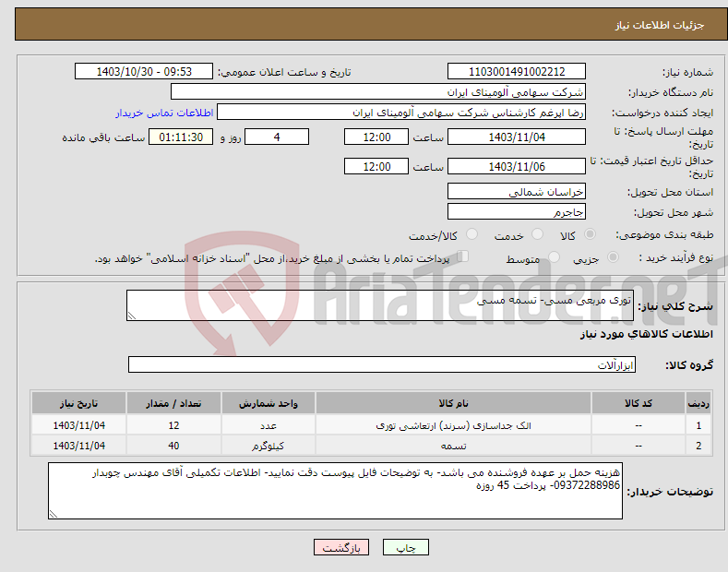Screen dimensions: 728x572
Task: Click the quantity cell 12
Action: tap(173, 425)
